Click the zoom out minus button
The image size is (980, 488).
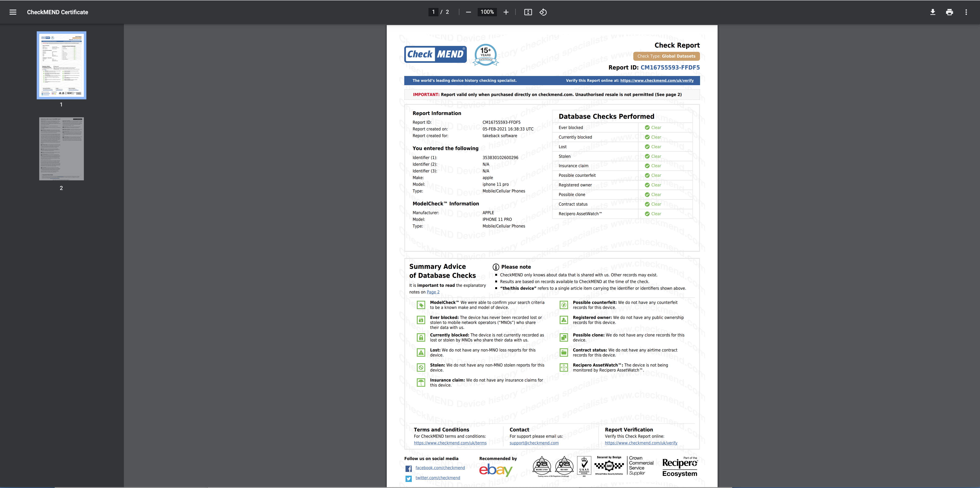pyautogui.click(x=468, y=12)
